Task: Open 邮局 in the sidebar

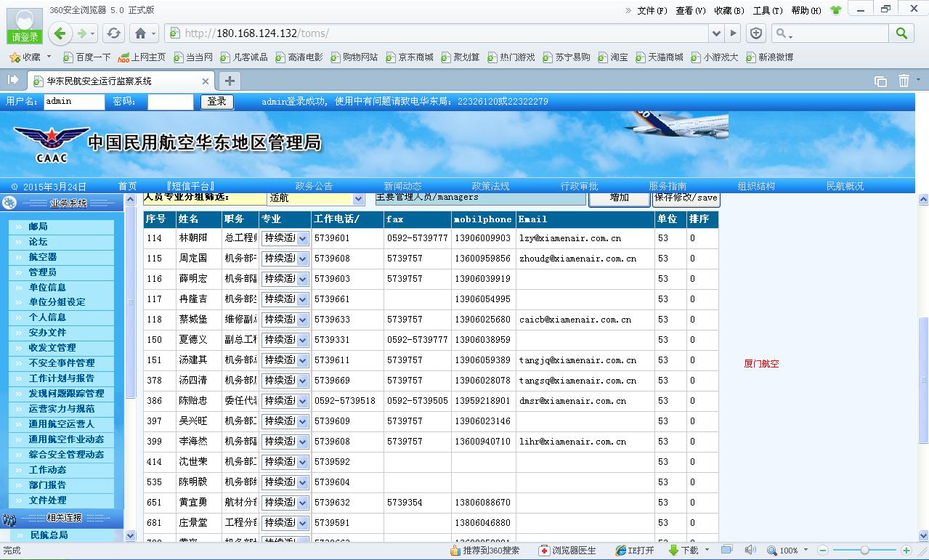Action: [x=38, y=227]
